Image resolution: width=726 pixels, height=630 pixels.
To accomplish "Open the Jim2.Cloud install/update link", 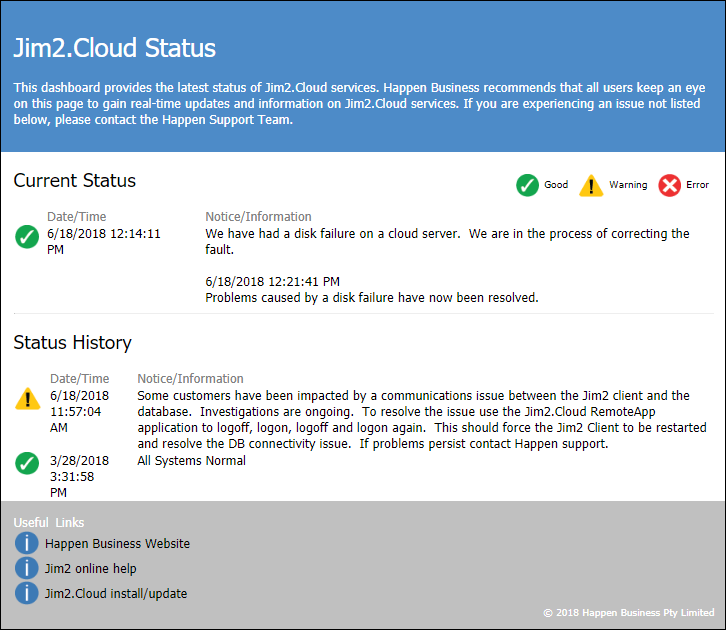I will tap(116, 593).
